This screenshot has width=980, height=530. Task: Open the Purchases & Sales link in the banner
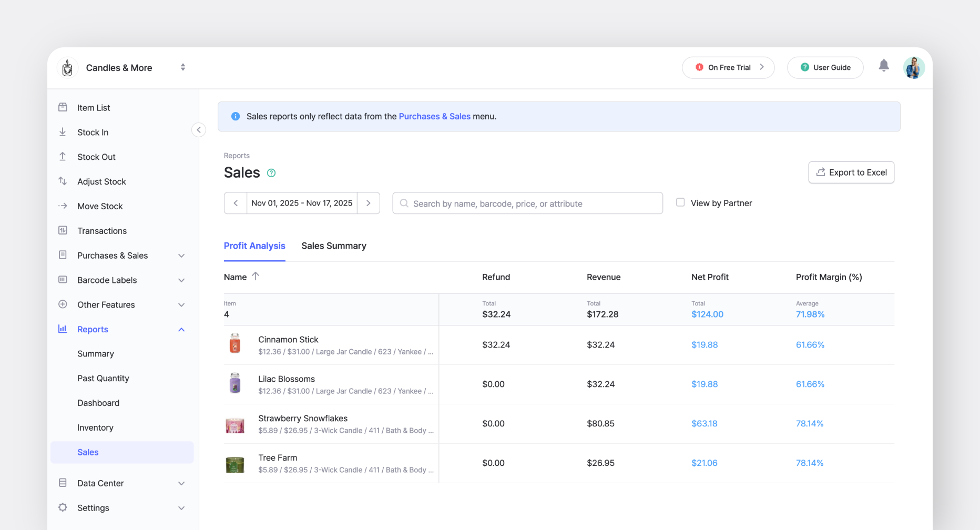point(434,116)
